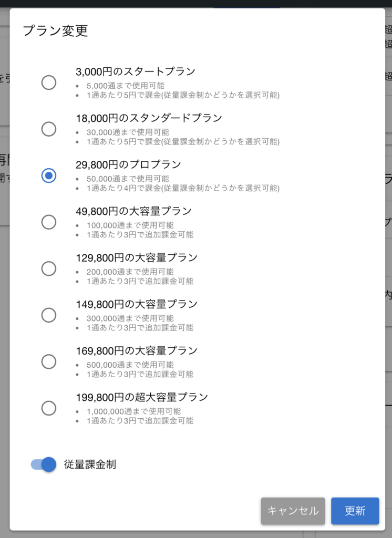The width and height of the screenshot is (392, 538).
Task: Select the 129,800円 large-capacity plan radio button
Action: point(49,268)
